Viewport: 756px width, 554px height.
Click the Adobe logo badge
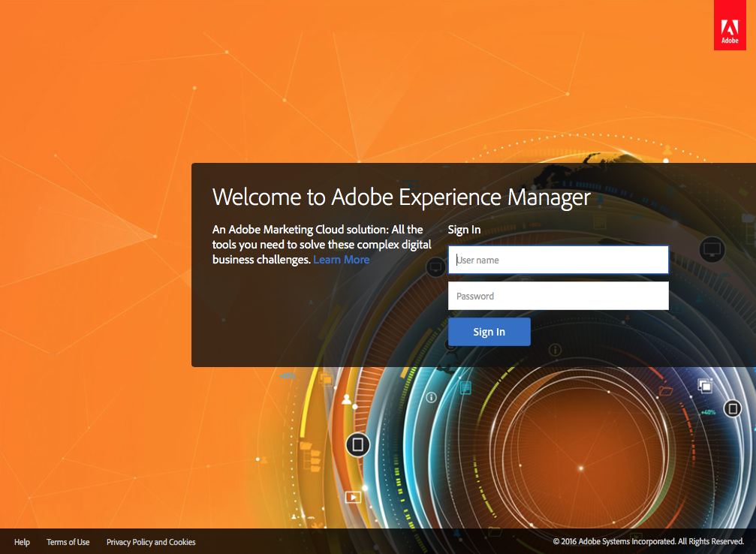pyautogui.click(x=730, y=25)
